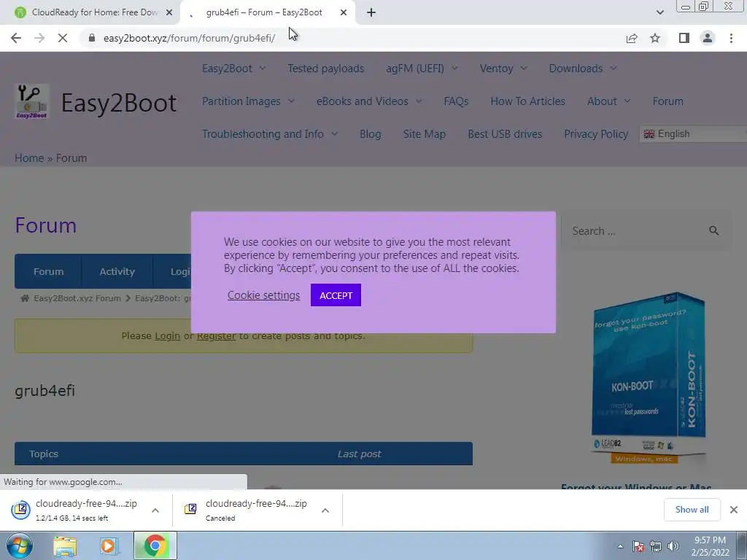The height and width of the screenshot is (560, 747).
Task: Open the browser side panel icon
Action: point(684,38)
